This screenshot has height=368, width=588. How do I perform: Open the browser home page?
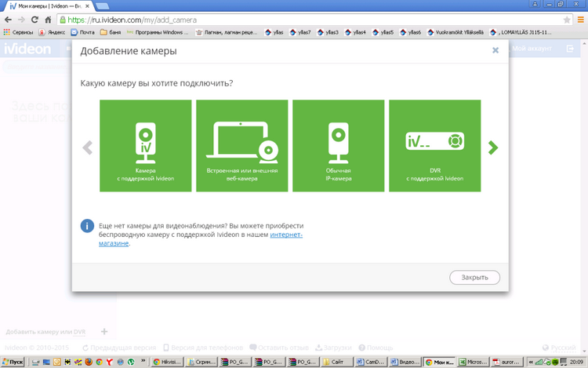[x=48, y=20]
